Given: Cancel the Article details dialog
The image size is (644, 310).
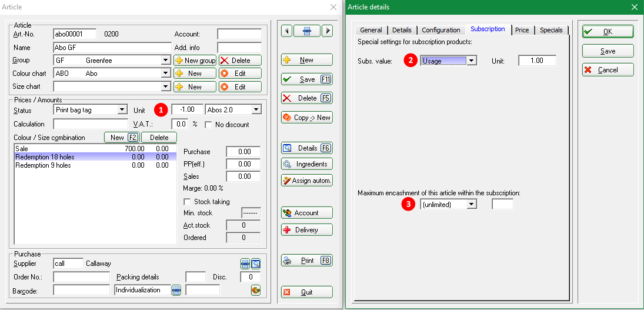Looking at the screenshot, I should pos(608,70).
